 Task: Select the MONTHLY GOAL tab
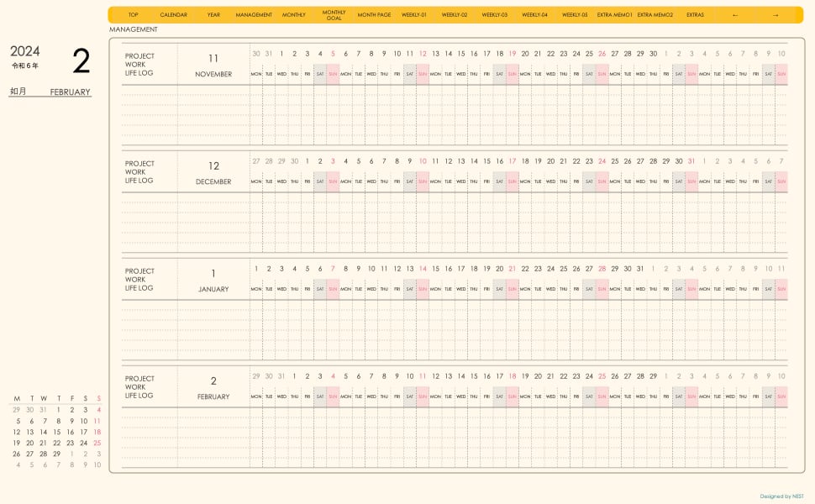[334, 15]
